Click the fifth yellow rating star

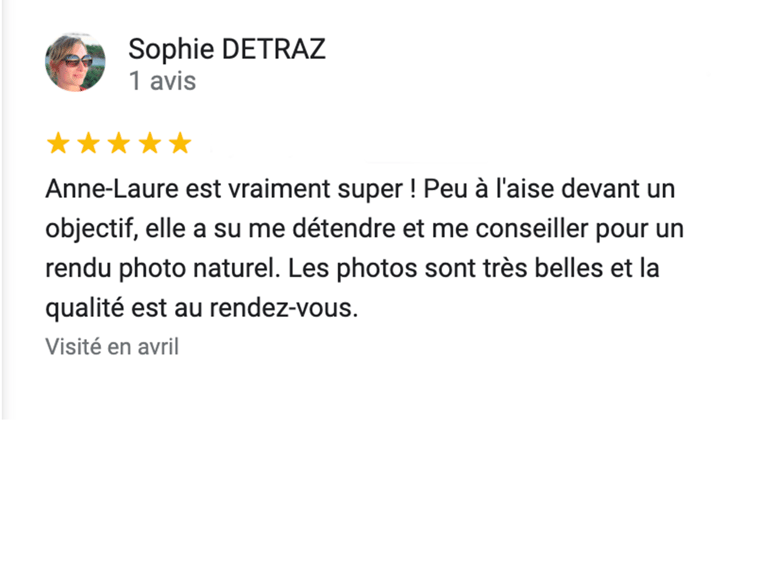pos(180,143)
